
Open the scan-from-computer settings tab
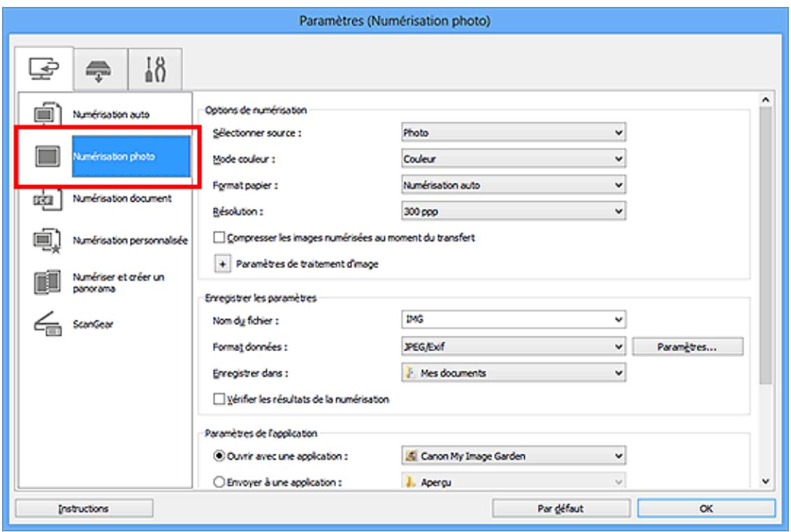(x=44, y=68)
